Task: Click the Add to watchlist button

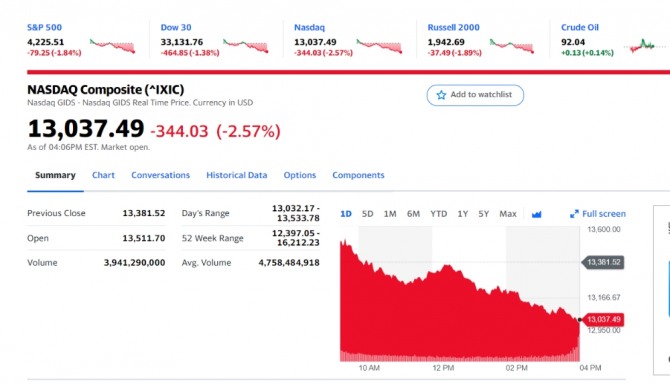Action: (x=475, y=95)
